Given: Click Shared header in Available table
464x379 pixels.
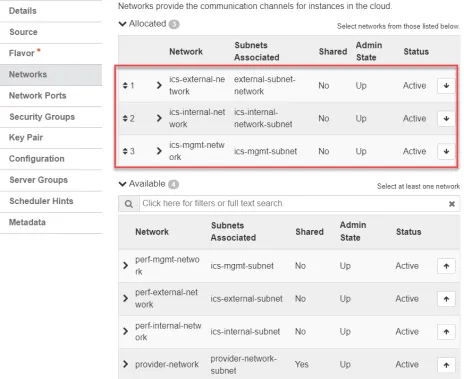Looking at the screenshot, I should 309,232.
